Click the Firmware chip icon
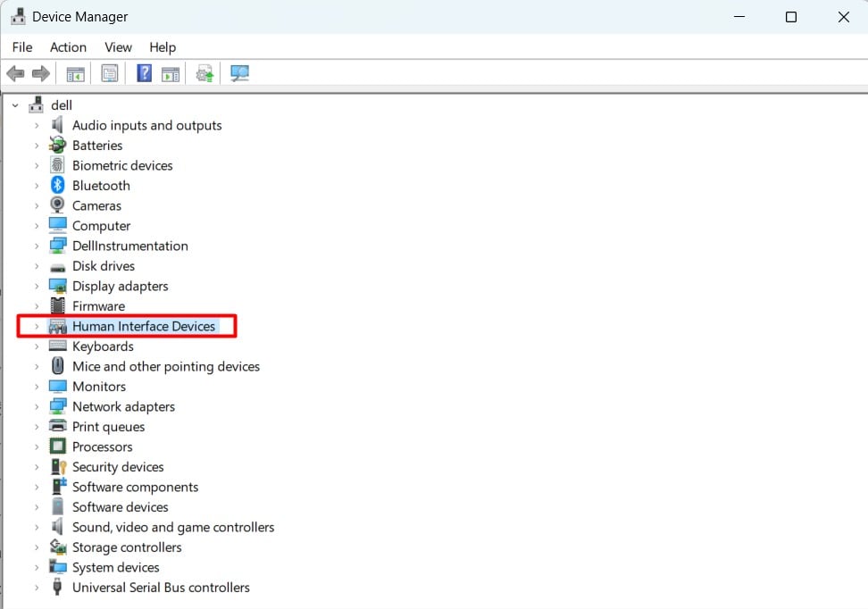 pyautogui.click(x=57, y=305)
